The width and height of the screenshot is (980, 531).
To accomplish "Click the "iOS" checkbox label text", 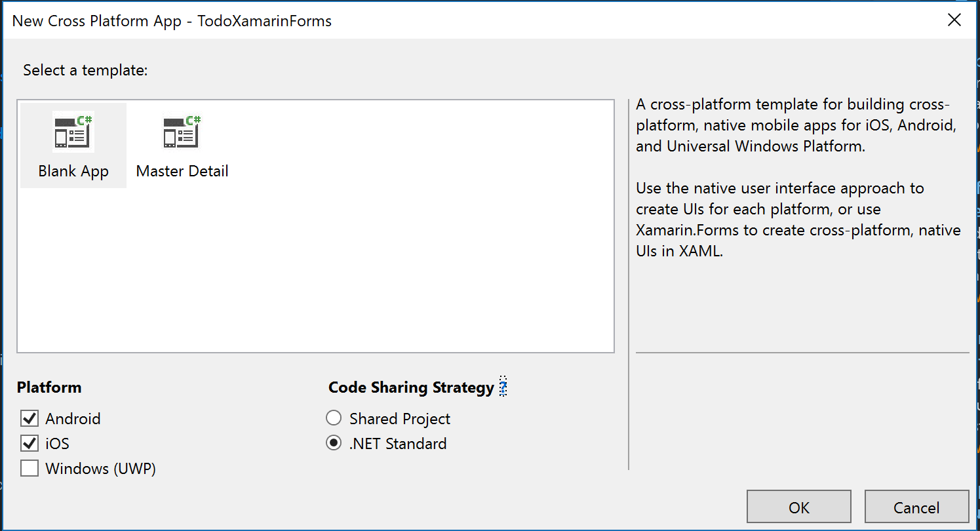I will [x=57, y=444].
